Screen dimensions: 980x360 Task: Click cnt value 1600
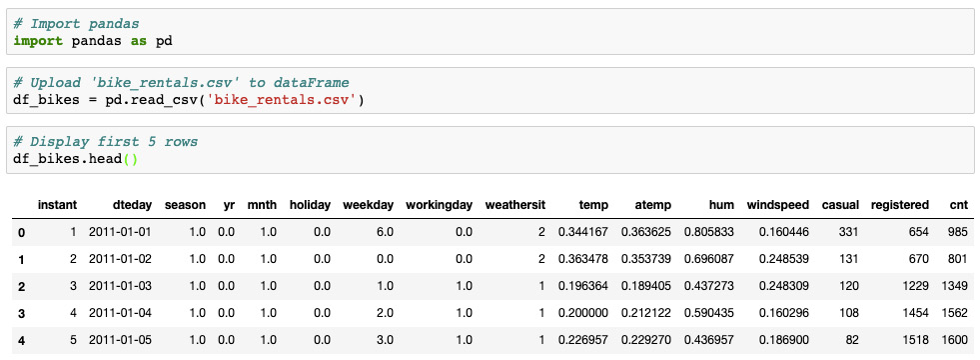955,341
